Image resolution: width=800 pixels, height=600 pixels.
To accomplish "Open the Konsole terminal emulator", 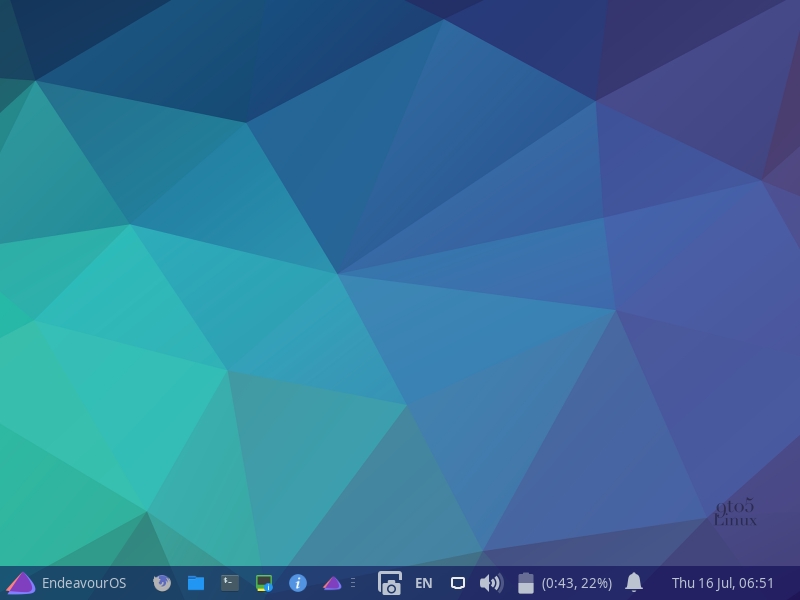I will point(228,582).
